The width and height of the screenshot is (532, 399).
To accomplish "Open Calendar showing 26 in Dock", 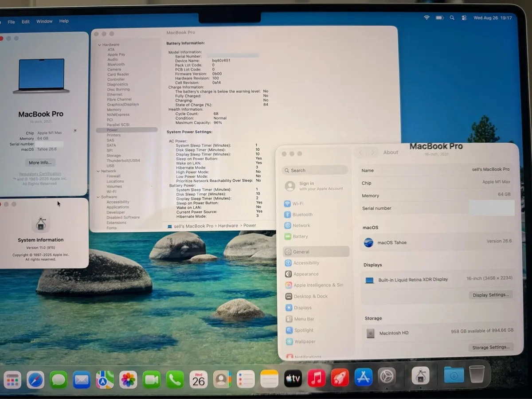I will 199,380.
